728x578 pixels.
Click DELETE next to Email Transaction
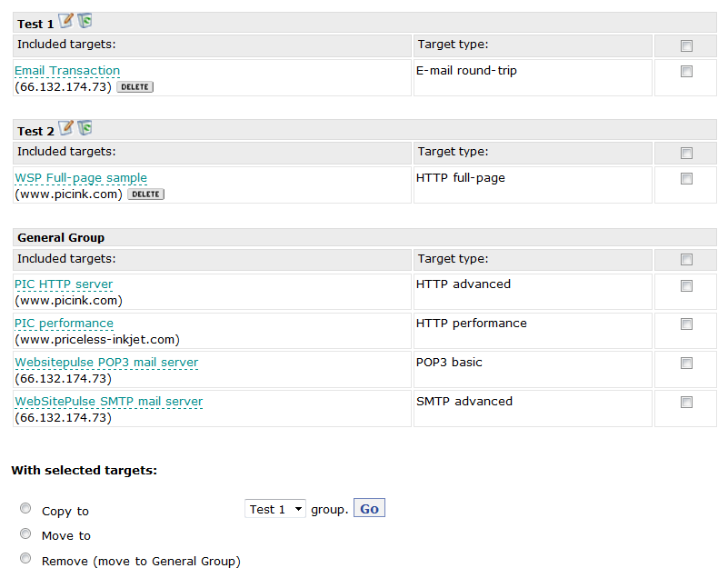(135, 86)
